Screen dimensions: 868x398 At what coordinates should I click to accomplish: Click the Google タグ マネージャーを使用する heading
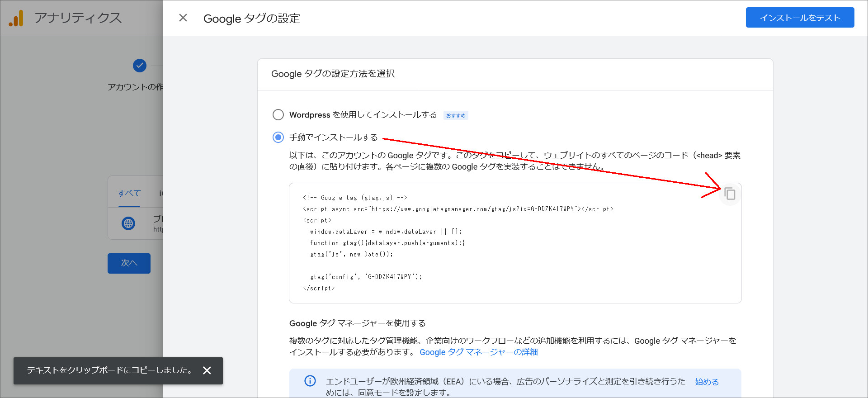[x=357, y=323]
